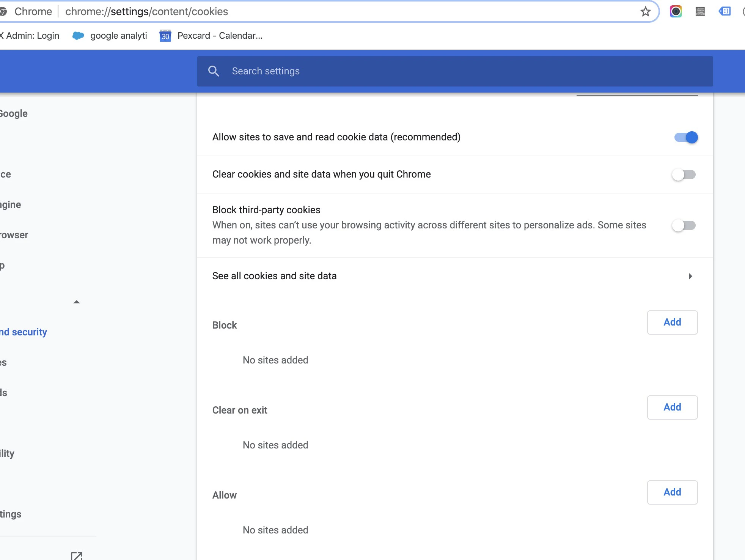Viewport: 745px width, 560px height.
Task: Click the magnifier icon in Search settings
Action: coord(214,71)
